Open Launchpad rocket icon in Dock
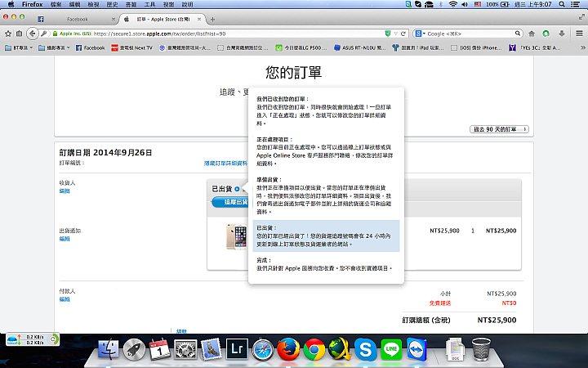Viewport: 588px width, 368px height. pos(134,349)
